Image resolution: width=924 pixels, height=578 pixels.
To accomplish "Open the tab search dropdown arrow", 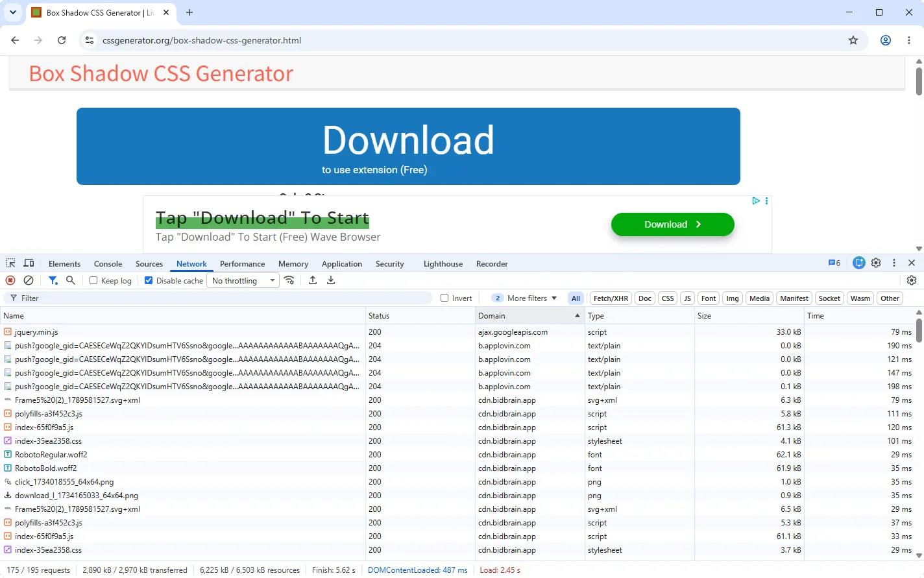I will [12, 12].
